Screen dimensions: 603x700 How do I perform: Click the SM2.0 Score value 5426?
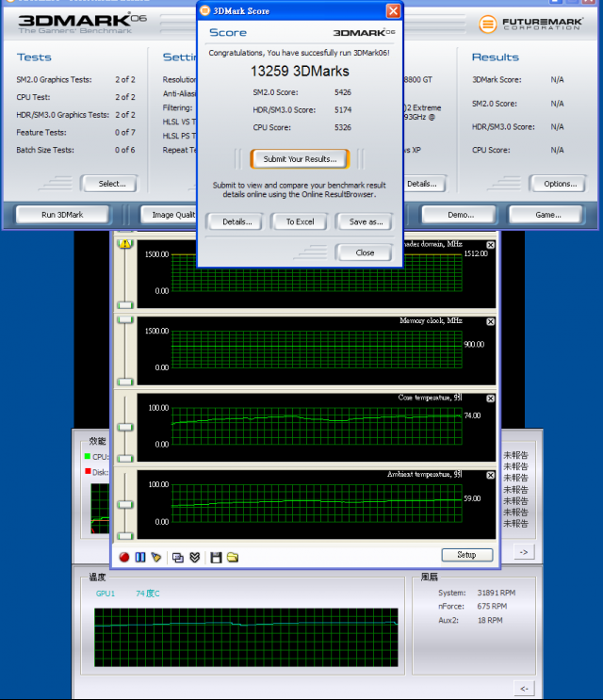pos(343,92)
